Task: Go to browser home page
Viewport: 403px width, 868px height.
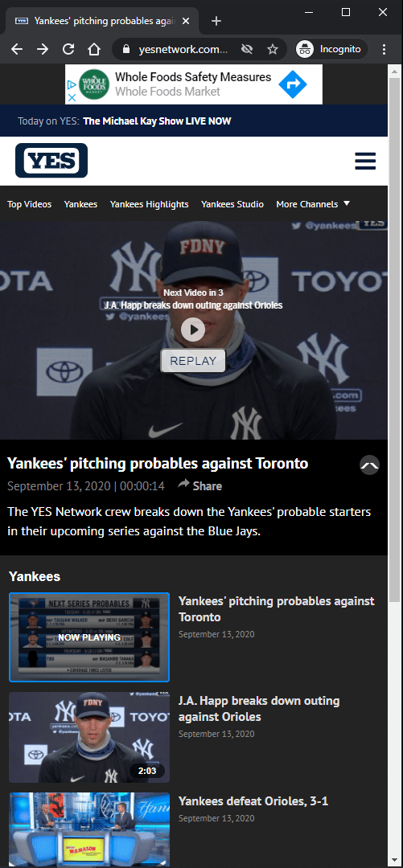Action: point(93,49)
